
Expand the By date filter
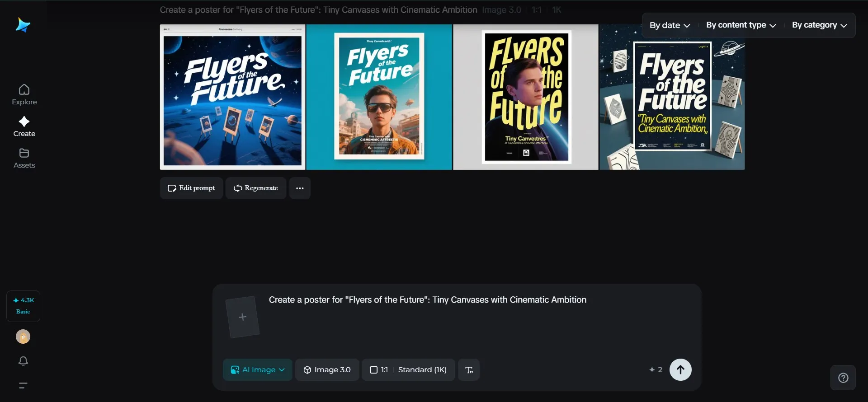670,25
